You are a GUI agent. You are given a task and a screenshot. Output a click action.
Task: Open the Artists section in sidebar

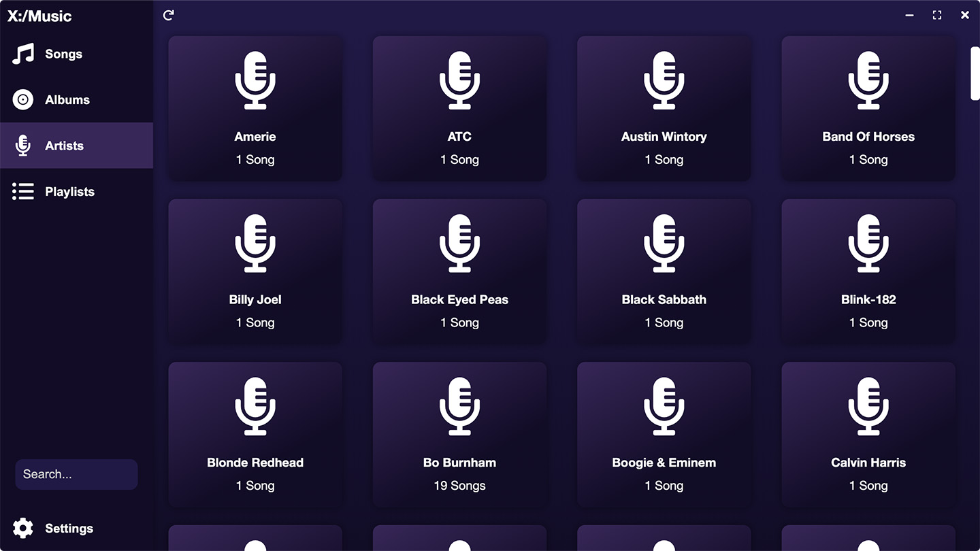pos(64,146)
